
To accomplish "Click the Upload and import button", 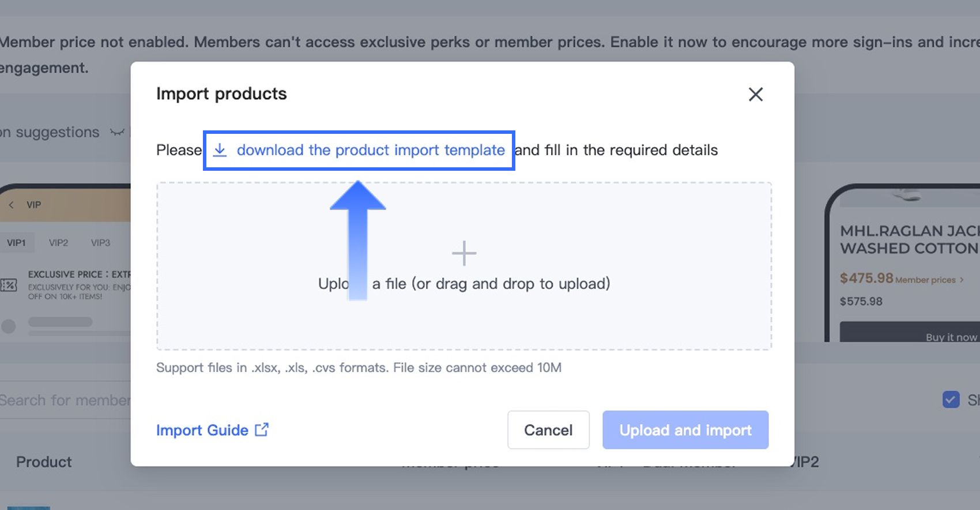I will [685, 430].
